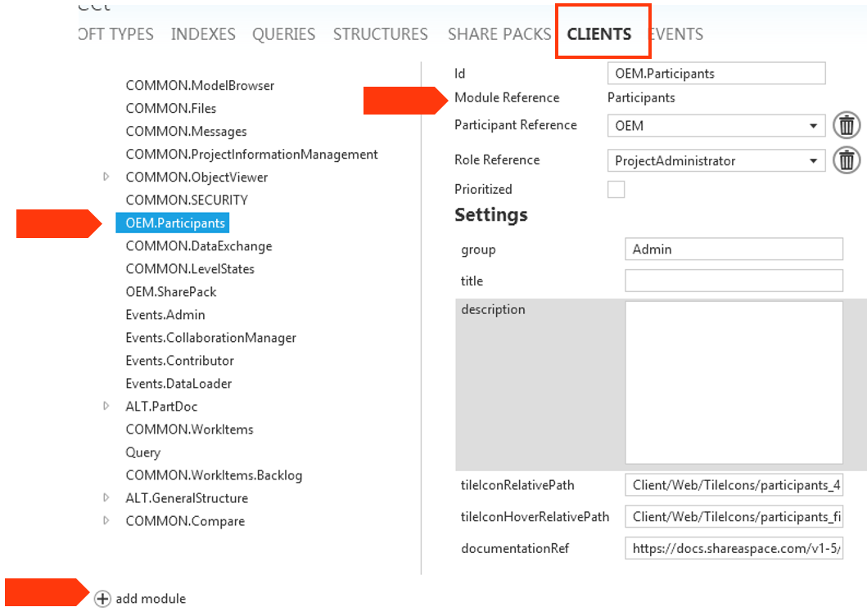This screenshot has width=867, height=616.
Task: Select the Events.DataLoader module entry
Action: click(x=178, y=383)
